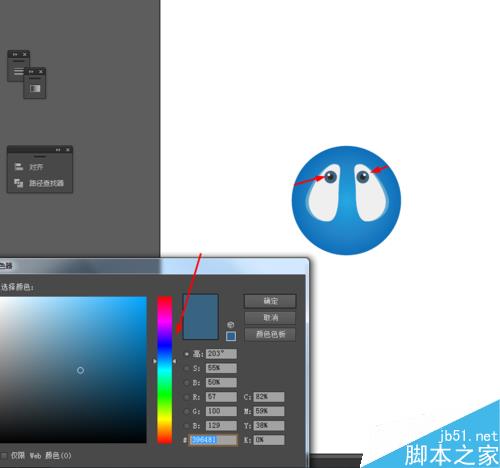Select the left eye pupil on the artwork

pos(331,176)
